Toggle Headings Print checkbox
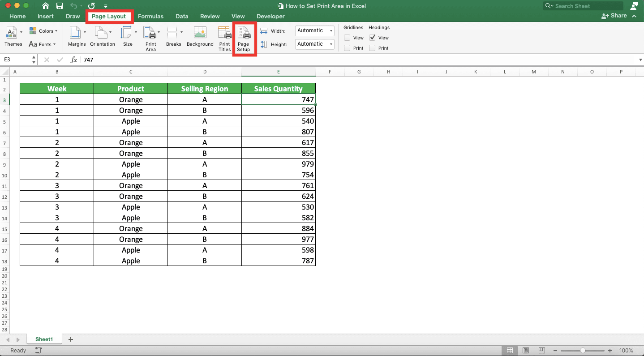The width and height of the screenshot is (644, 356). click(372, 48)
